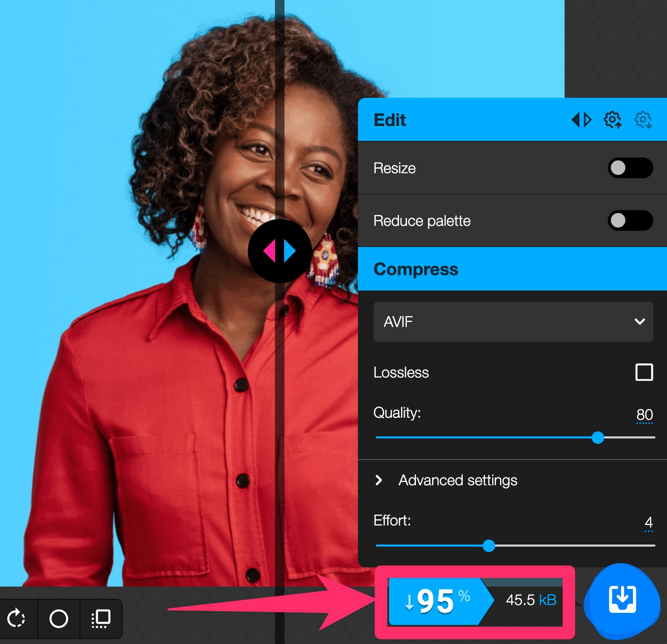Image resolution: width=667 pixels, height=644 pixels.
Task: Click the Effort value showing 4
Action: pyautogui.click(x=648, y=522)
